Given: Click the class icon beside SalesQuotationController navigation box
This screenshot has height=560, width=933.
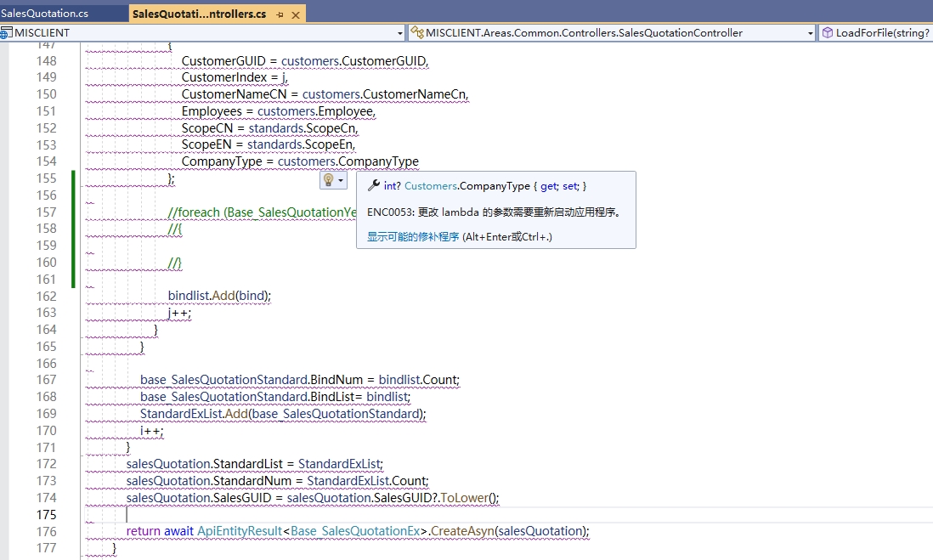Looking at the screenshot, I should click(x=416, y=32).
